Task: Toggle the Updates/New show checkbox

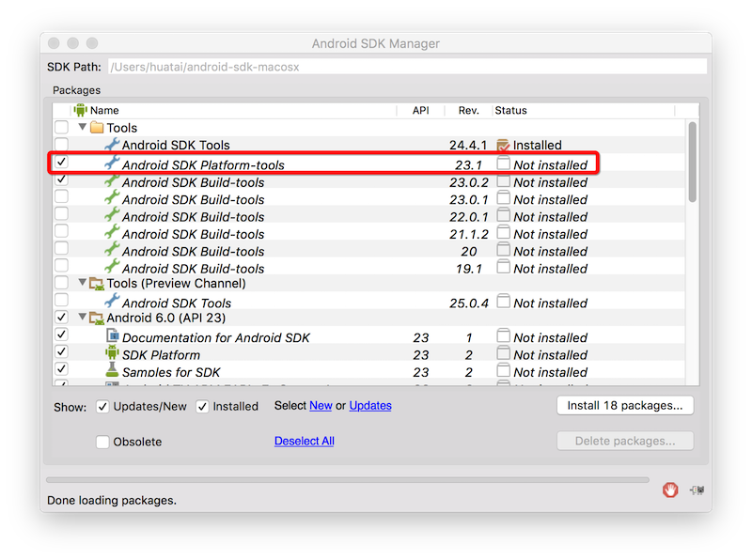Action: (102, 407)
